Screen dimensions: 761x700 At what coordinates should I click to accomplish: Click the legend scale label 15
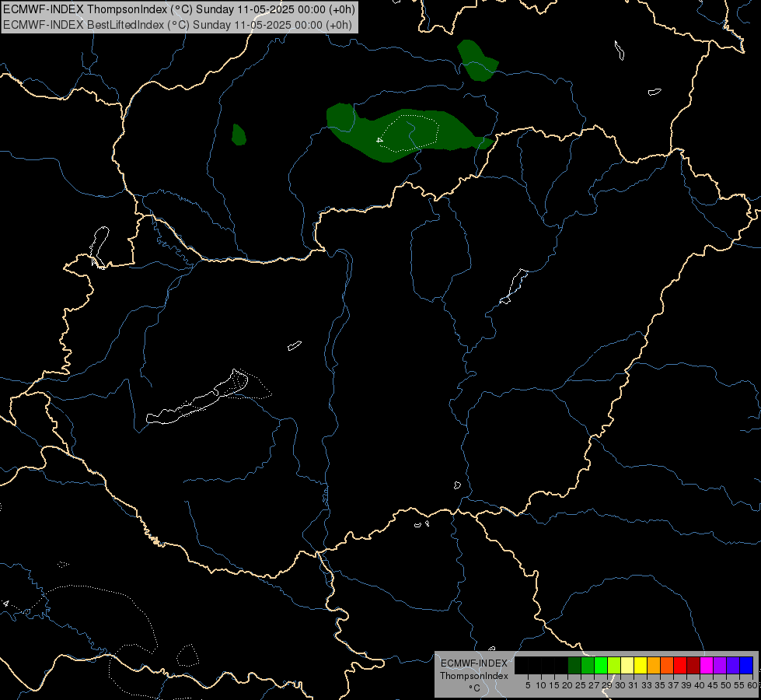click(x=554, y=685)
